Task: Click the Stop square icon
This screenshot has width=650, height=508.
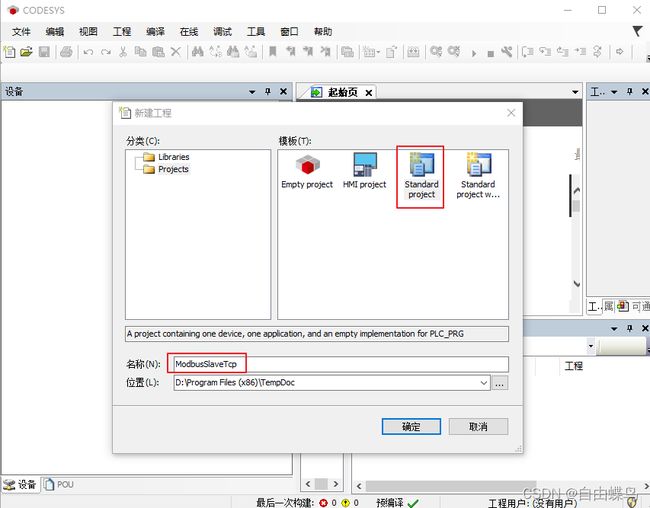Action: [490, 53]
